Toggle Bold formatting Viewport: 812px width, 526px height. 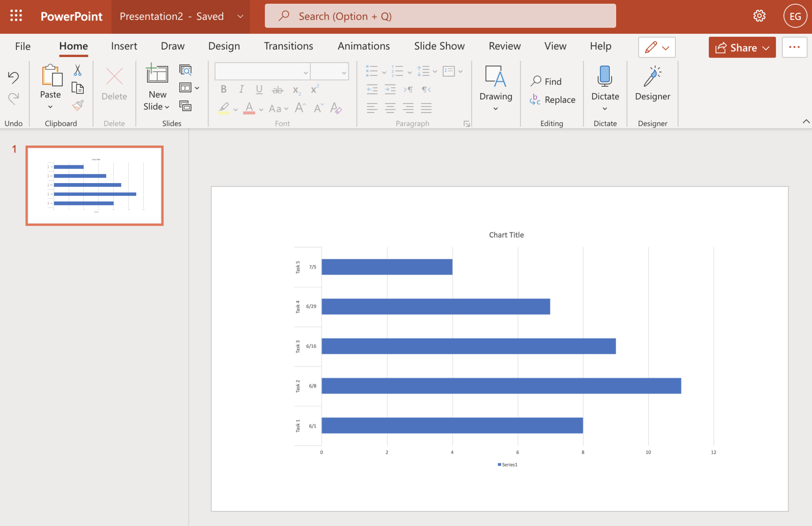[x=223, y=89]
